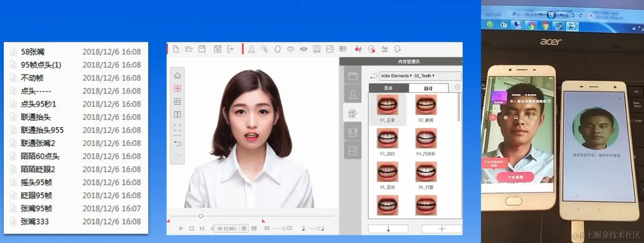This screenshot has height=243, width=644.
Task: Add content with the plus button
Action: (442, 229)
